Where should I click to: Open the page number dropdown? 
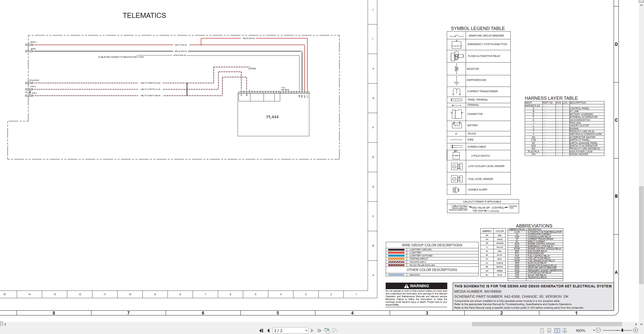click(x=306, y=331)
